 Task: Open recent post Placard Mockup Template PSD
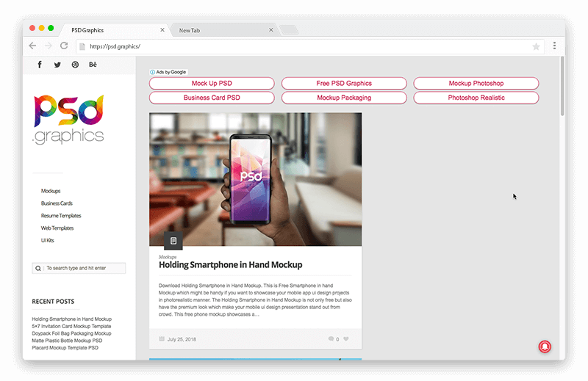[65, 348]
